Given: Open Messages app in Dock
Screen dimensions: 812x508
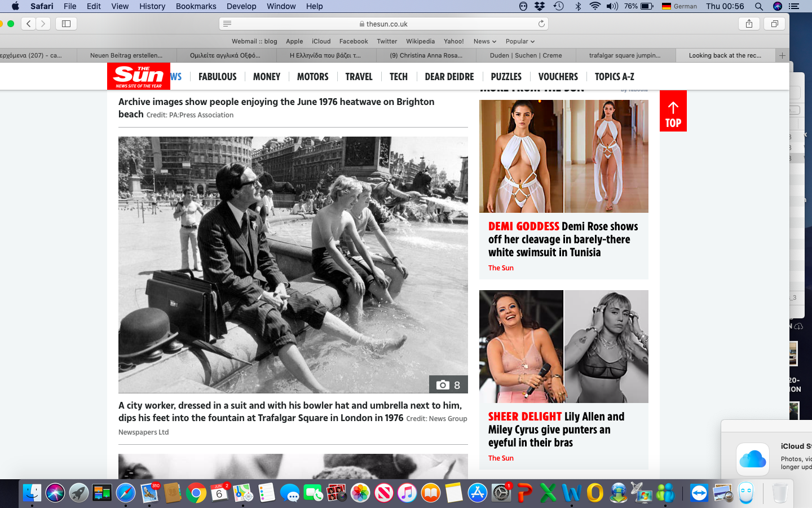Looking at the screenshot, I should click(290, 493).
